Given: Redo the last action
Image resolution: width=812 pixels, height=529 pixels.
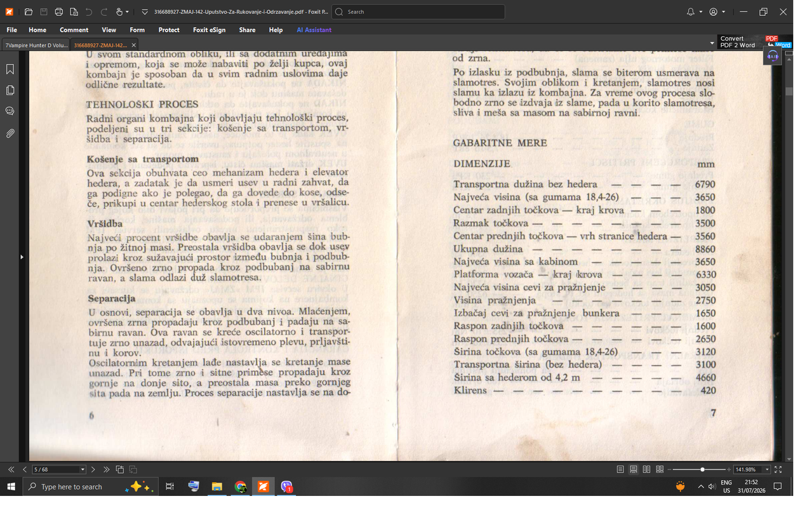Looking at the screenshot, I should [x=103, y=11].
